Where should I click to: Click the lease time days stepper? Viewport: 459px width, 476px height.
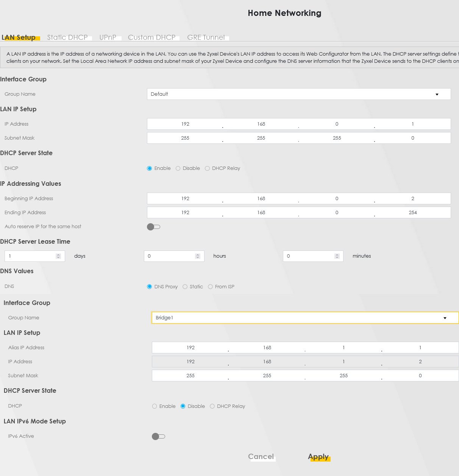pyautogui.click(x=58, y=256)
